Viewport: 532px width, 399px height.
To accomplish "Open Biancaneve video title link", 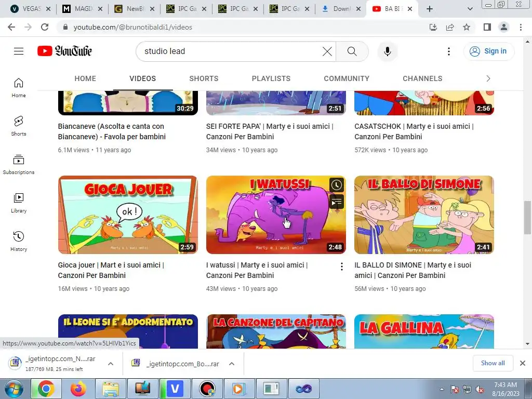I will [x=112, y=131].
